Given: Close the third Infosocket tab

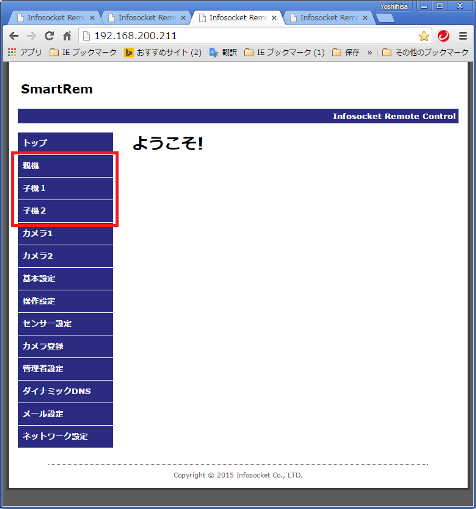Looking at the screenshot, I should click(274, 18).
